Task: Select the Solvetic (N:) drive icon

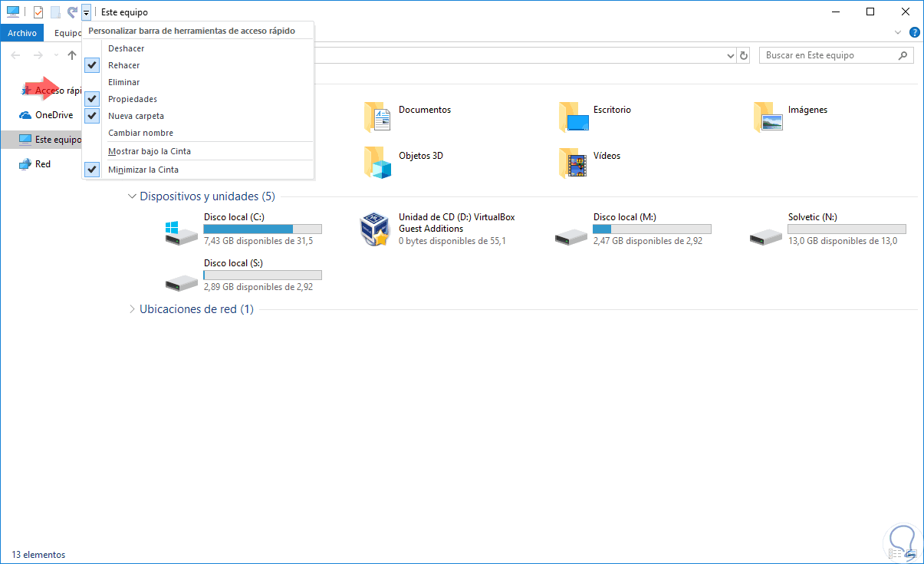Action: click(x=766, y=236)
